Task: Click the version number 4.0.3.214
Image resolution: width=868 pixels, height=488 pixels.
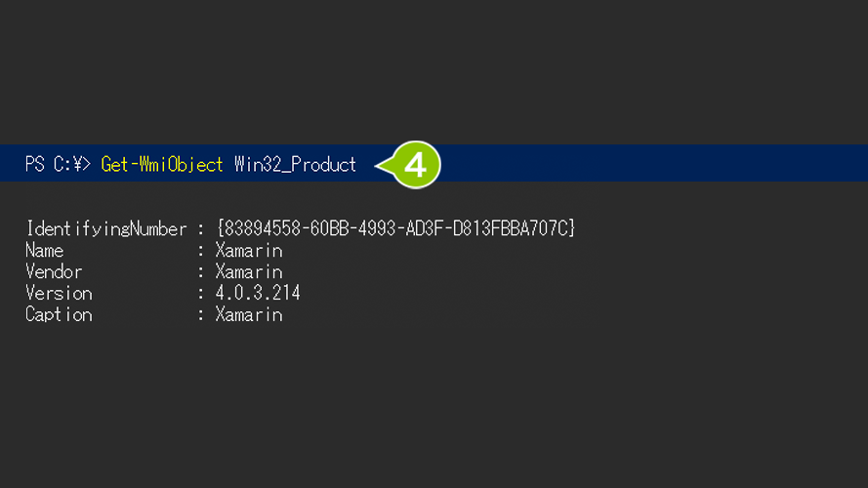Action: (258, 293)
